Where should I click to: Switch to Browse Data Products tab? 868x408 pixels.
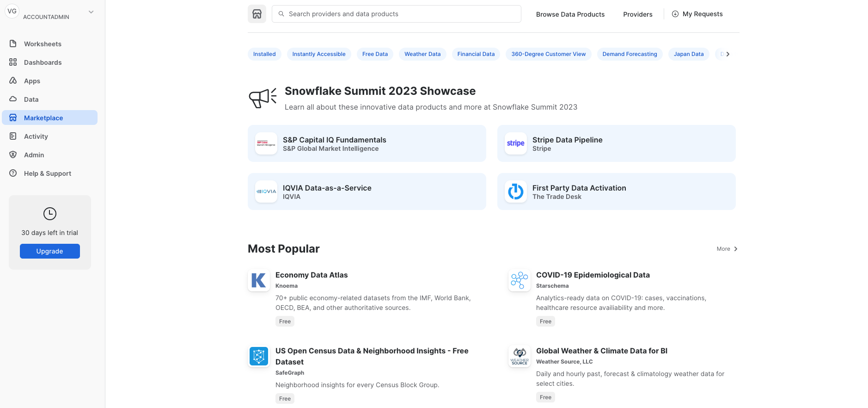coord(570,14)
